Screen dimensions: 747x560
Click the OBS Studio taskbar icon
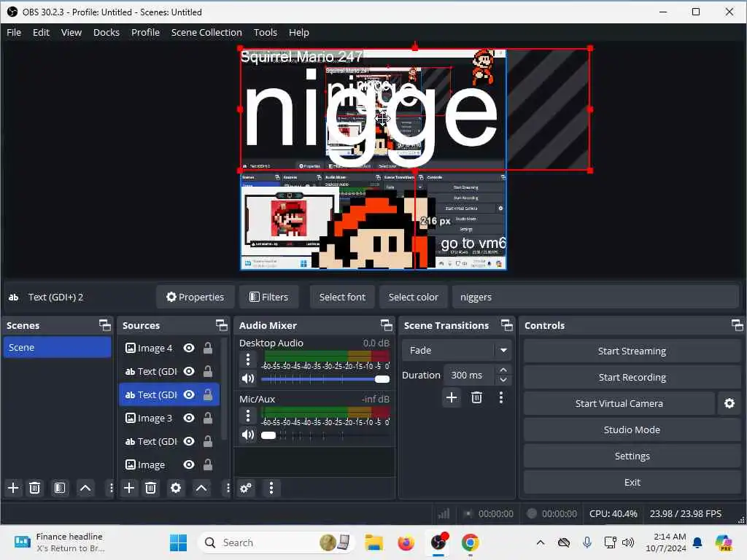point(438,542)
